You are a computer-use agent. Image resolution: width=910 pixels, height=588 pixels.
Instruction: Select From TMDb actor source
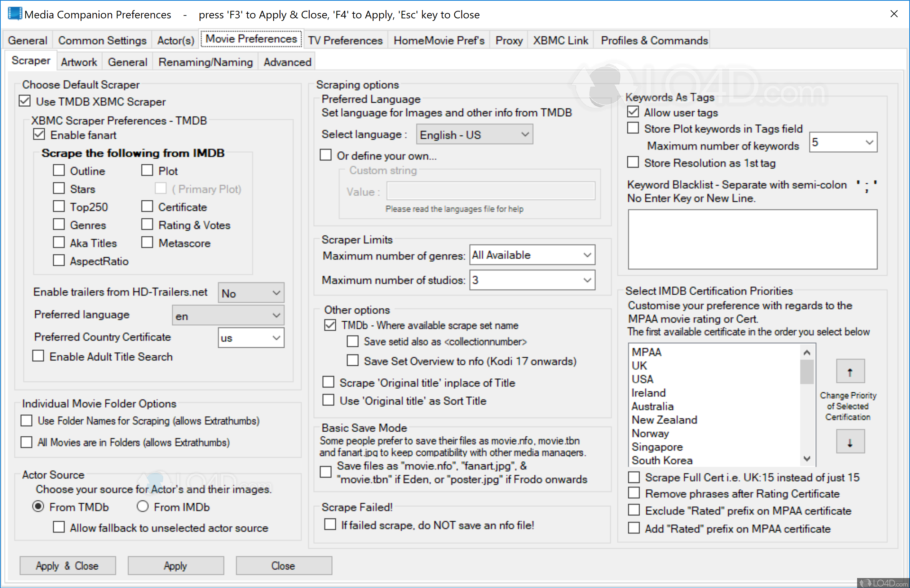pyautogui.click(x=38, y=506)
